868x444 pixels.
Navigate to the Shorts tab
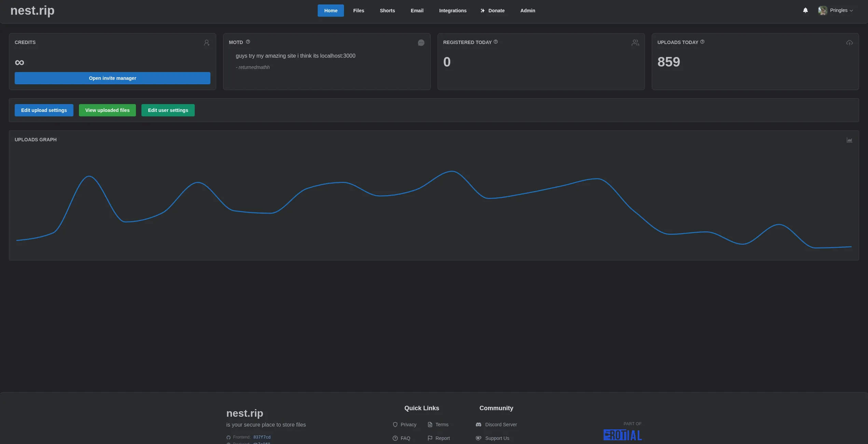coord(387,11)
